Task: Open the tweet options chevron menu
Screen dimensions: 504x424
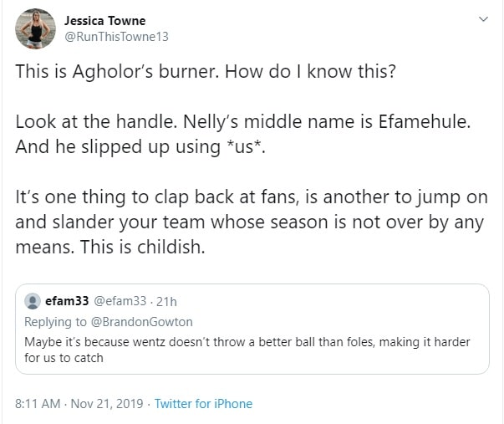Action: (x=483, y=18)
